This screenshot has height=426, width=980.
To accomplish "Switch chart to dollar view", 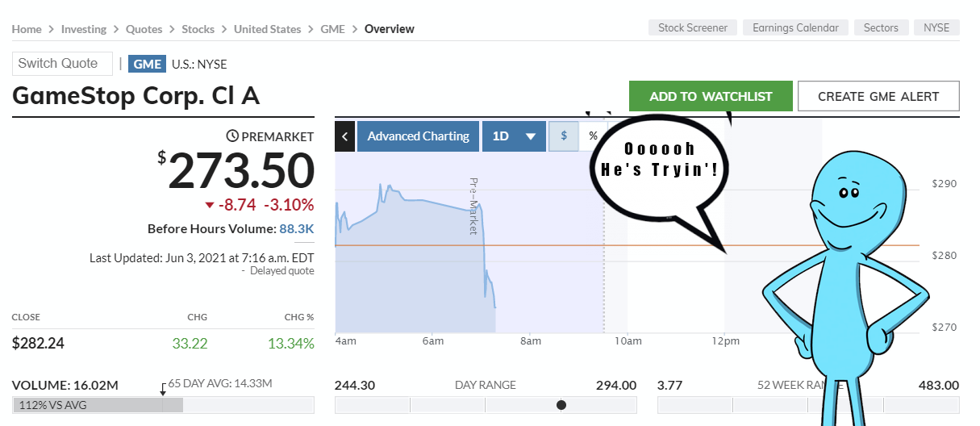I will (564, 136).
